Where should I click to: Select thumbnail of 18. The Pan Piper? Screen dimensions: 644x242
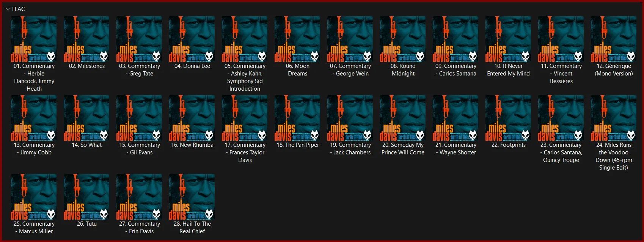tap(297, 118)
